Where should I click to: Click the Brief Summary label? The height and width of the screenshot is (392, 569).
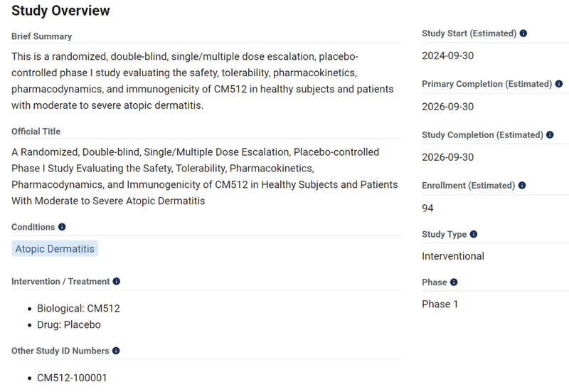coord(41,36)
